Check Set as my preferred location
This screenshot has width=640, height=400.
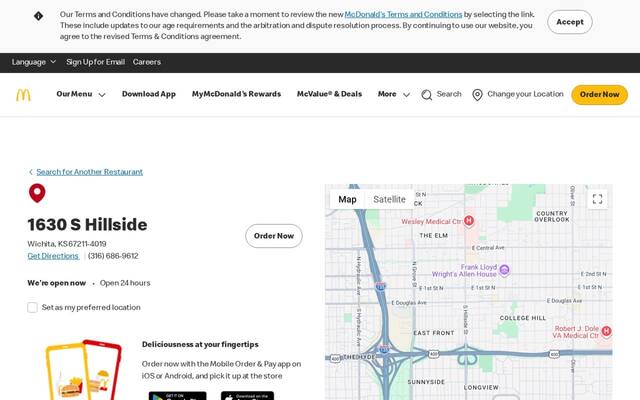[33, 307]
